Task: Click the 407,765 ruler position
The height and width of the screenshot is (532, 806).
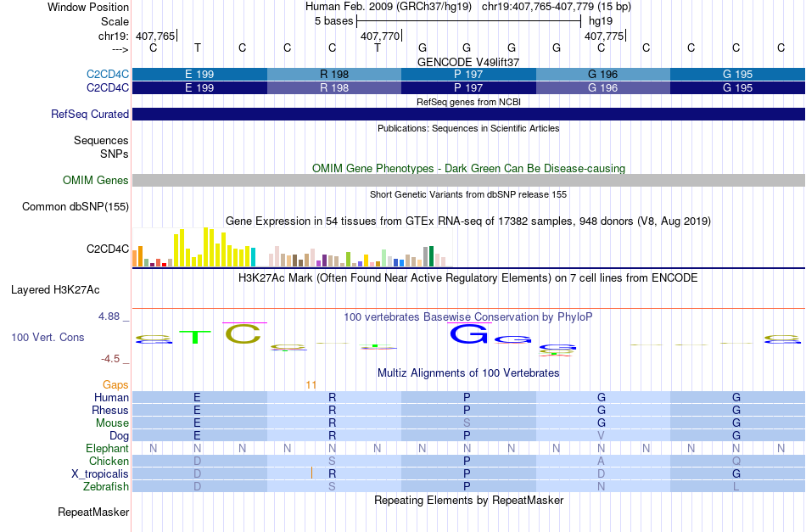Action: click(x=155, y=36)
